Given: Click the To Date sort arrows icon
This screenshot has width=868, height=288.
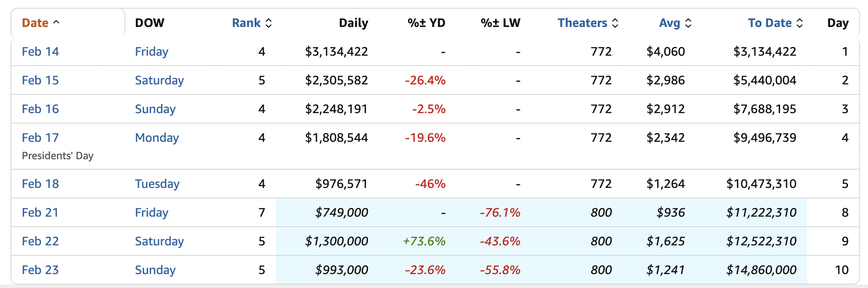Looking at the screenshot, I should pyautogui.click(x=800, y=23).
